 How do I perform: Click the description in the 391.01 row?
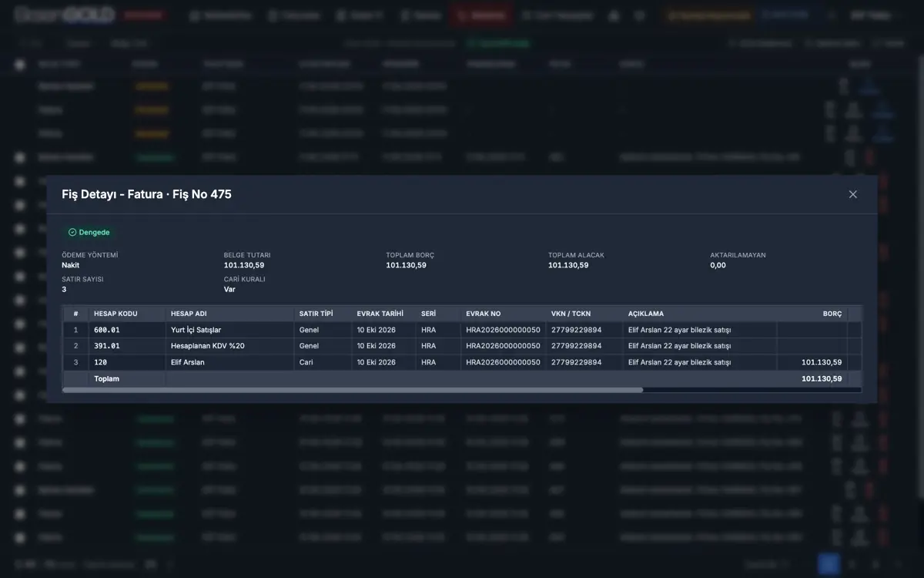680,346
